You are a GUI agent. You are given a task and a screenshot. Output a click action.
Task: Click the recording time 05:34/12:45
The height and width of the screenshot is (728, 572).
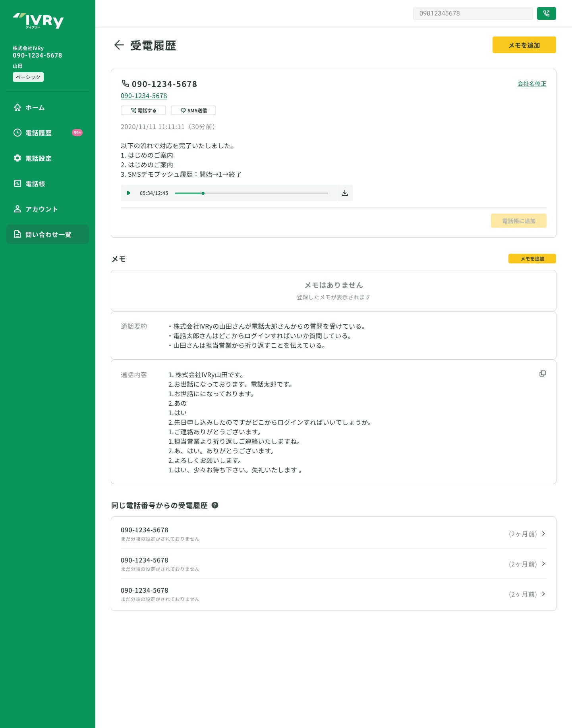coord(154,193)
